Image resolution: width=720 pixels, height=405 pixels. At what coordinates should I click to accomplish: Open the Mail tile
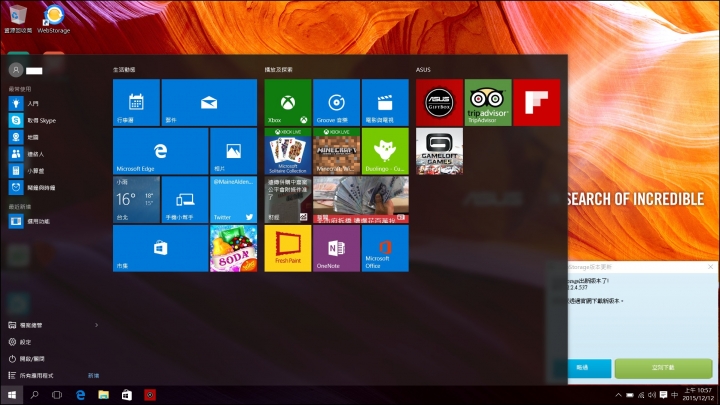(209, 102)
